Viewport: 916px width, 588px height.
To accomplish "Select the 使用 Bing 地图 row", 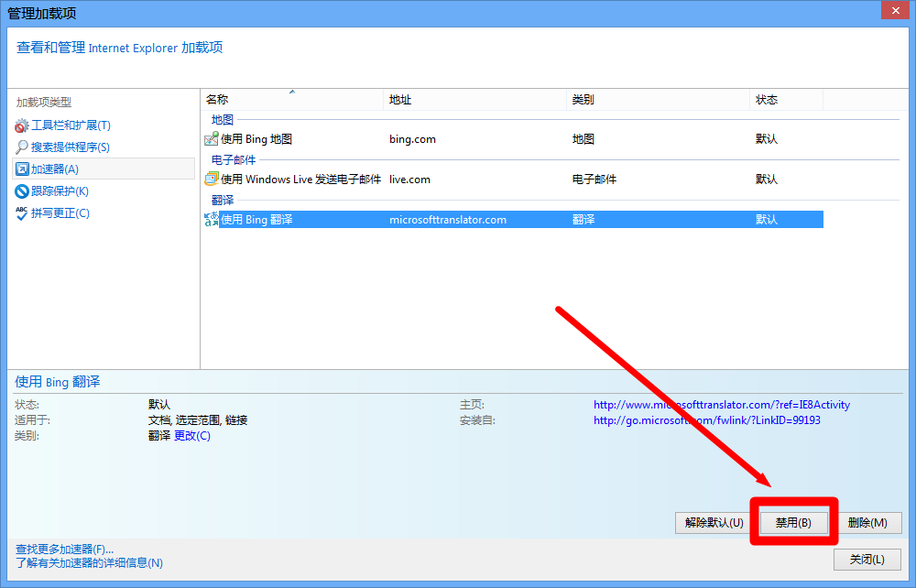I will click(x=513, y=139).
